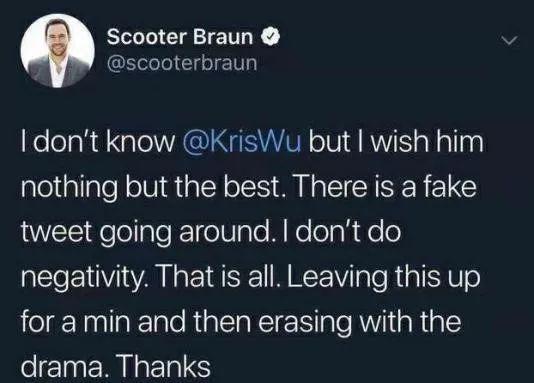Viewport: 534px width, 383px height.
Task: Expand the tweet options chevron
Action: [511, 41]
